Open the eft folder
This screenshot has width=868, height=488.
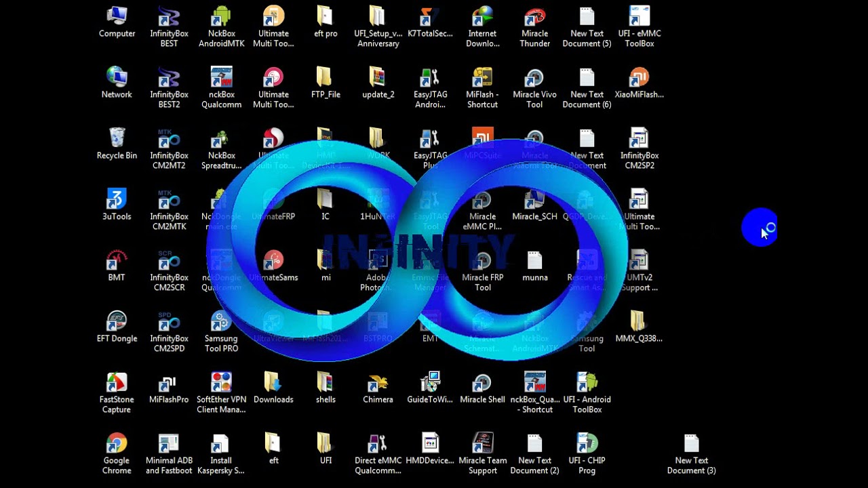(273, 450)
